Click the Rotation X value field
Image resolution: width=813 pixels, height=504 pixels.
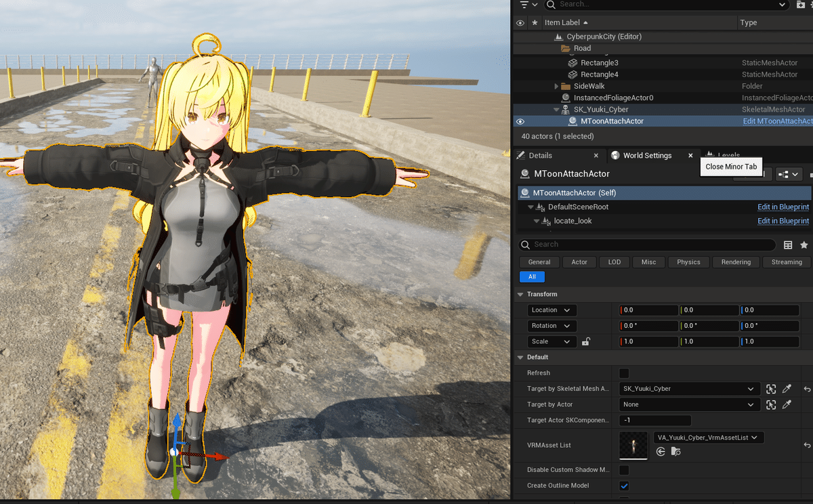(x=647, y=325)
